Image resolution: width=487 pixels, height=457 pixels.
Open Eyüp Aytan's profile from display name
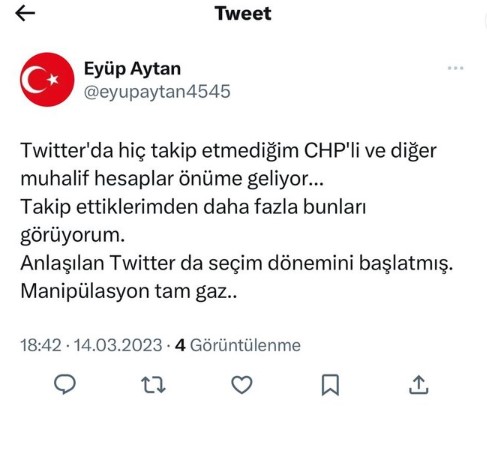[x=132, y=69]
